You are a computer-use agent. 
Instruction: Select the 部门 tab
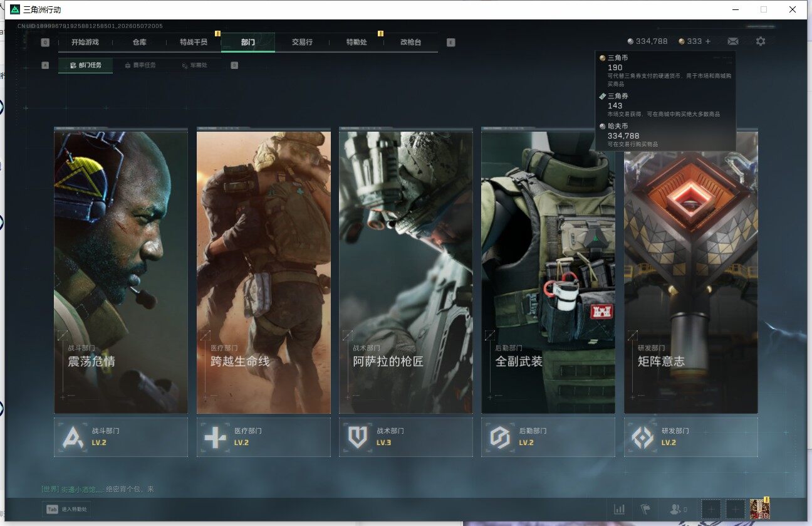pos(248,42)
